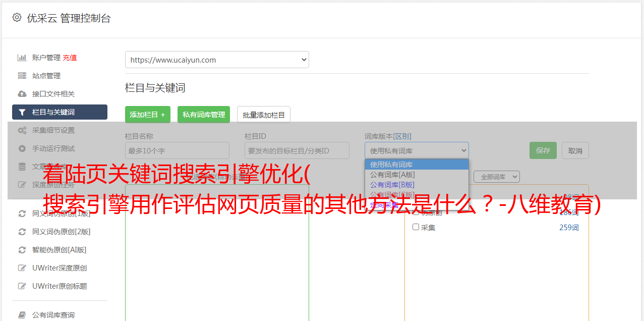Open 同义词伪原创[1版] in the sidebar
Screen dimensions: 644x321
point(62,213)
